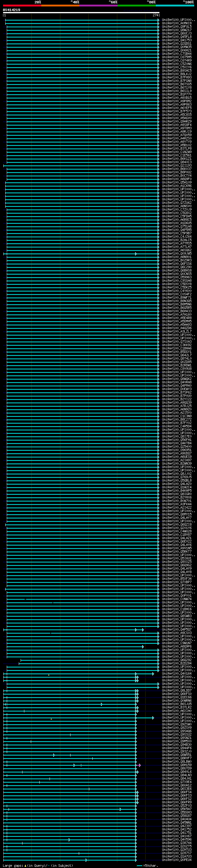197x868 pixels.
Task: Click hit name UniRef100_Q8W551
Action: [x=177, y=755]
